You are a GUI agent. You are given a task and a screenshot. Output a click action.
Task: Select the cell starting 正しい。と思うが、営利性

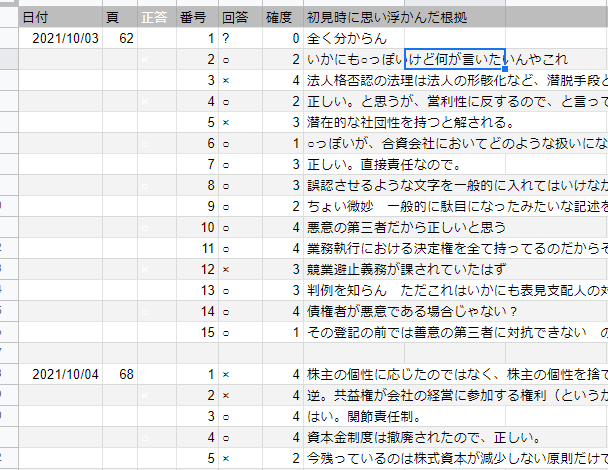point(354,101)
